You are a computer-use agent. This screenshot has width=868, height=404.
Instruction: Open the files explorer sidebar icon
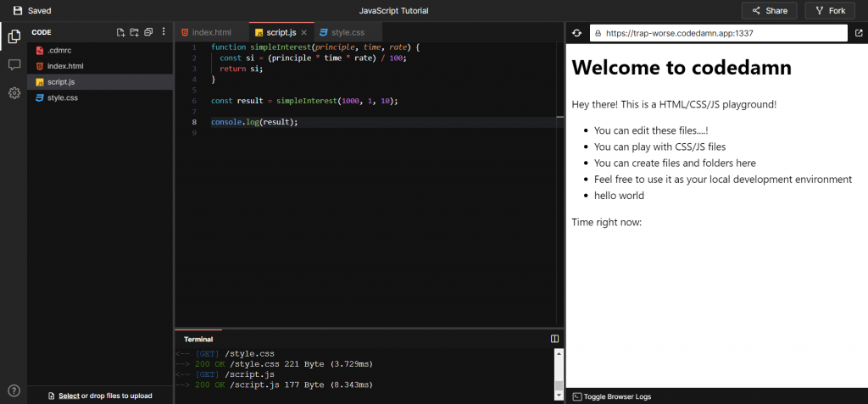point(14,37)
